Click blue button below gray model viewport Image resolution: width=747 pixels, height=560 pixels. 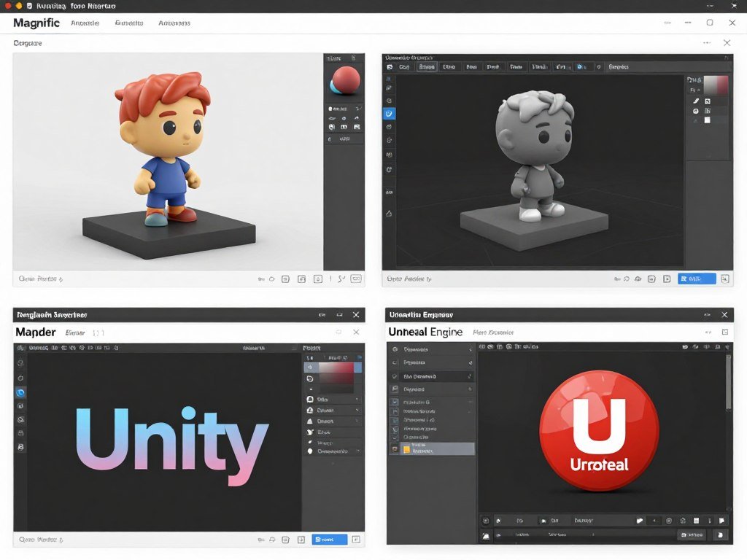tap(697, 279)
